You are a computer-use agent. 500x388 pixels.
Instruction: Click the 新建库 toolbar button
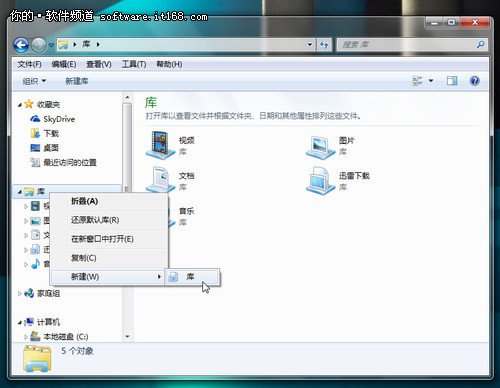tap(77, 81)
